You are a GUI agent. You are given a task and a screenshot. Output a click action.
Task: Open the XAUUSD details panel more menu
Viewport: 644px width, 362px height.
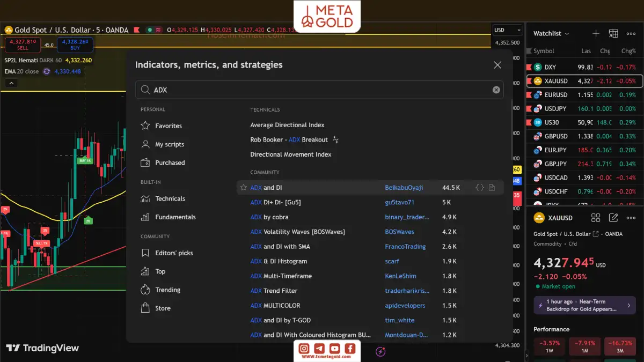click(631, 218)
